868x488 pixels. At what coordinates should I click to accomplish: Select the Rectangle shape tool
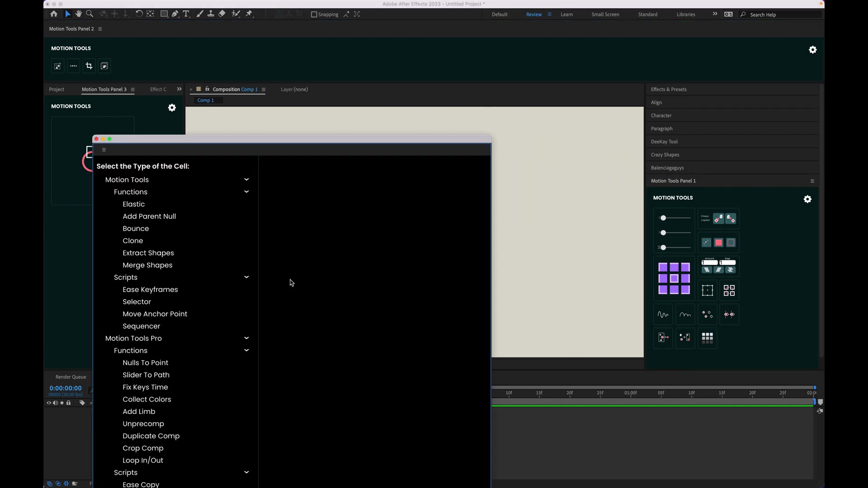(164, 14)
